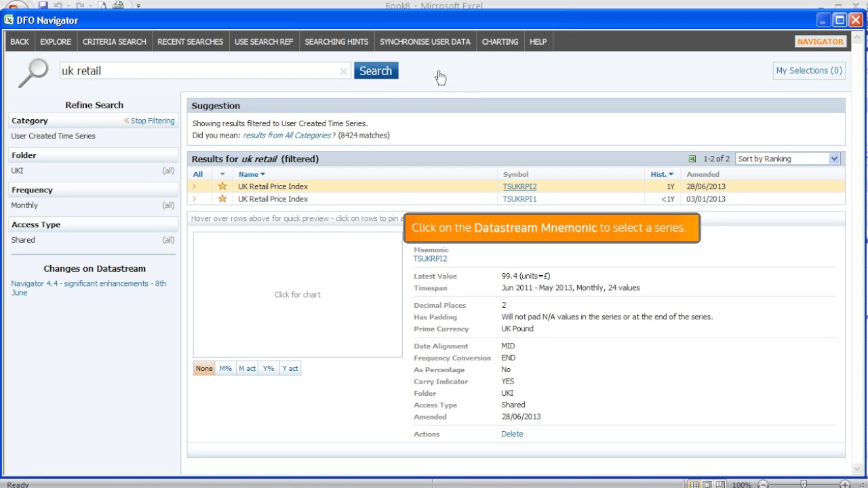Image resolution: width=868 pixels, height=488 pixels.
Task: Click the Excel zoom in plus icon
Action: click(845, 485)
